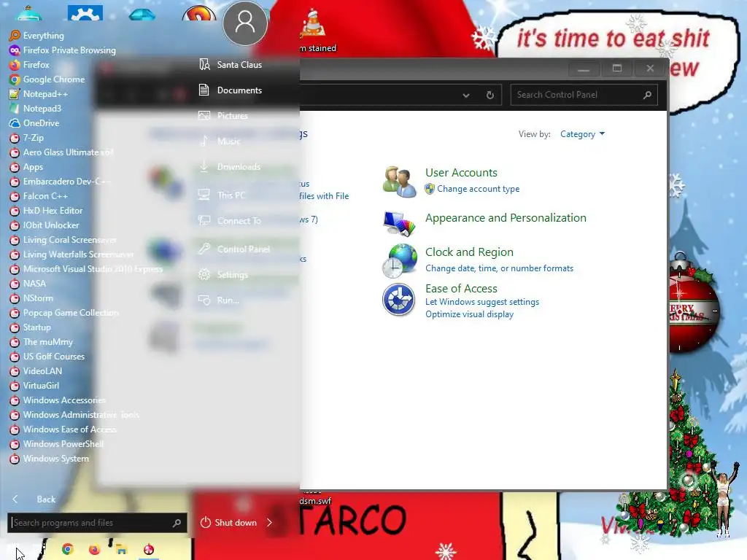Expand the Windows PowerShell folder
Viewport: 747px width, 560px height.
56,444
